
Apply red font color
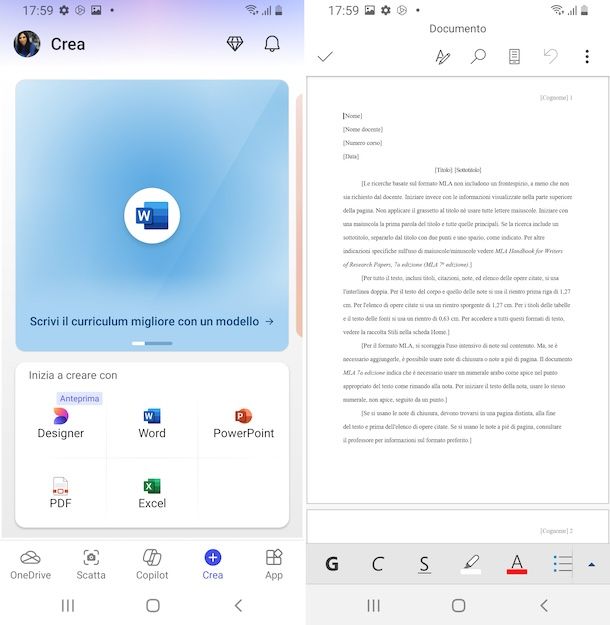pyautogui.click(x=517, y=564)
